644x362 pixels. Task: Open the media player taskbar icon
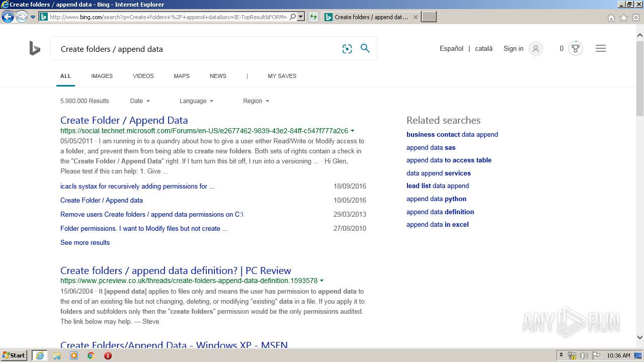coord(74,355)
